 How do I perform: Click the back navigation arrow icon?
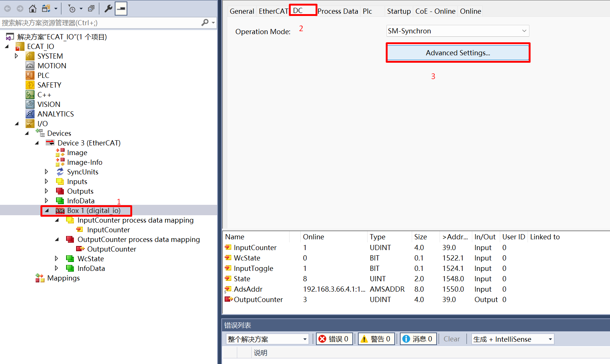click(x=7, y=8)
